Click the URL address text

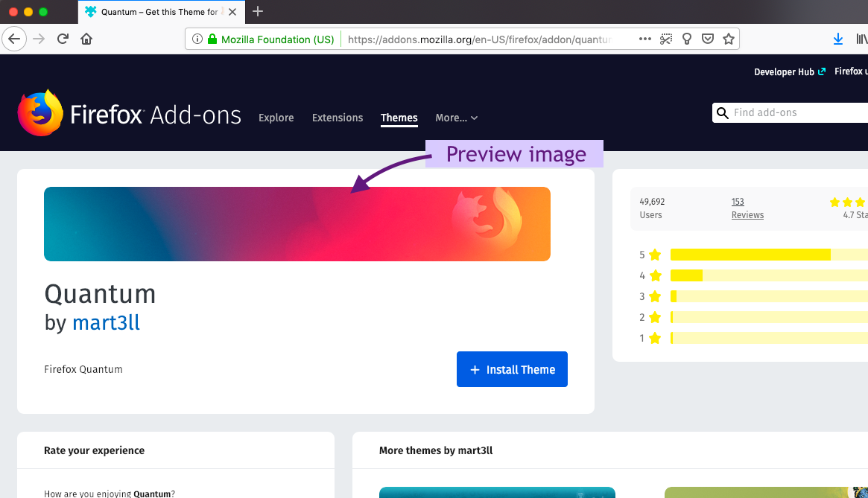(x=479, y=39)
